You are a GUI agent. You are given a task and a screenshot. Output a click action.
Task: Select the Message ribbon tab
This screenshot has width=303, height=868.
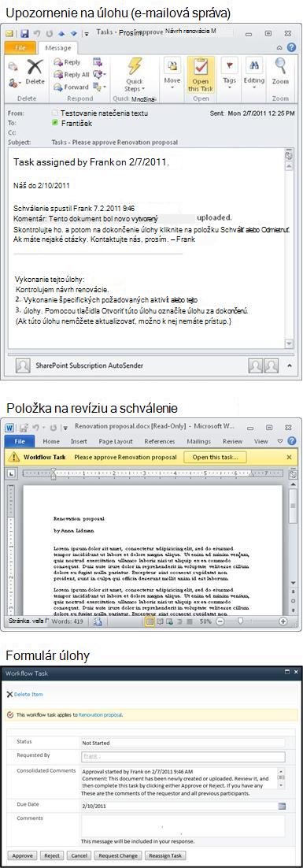(57, 48)
